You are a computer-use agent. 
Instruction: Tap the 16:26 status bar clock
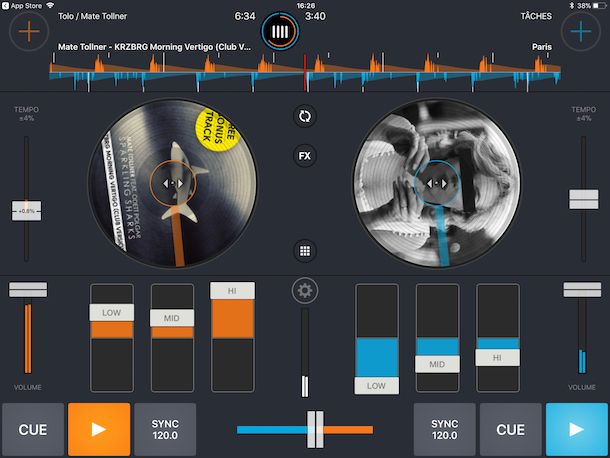tap(306, 5)
